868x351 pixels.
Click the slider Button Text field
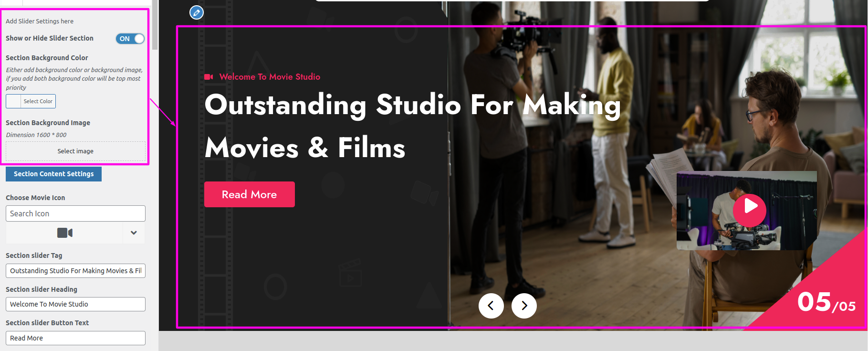75,338
